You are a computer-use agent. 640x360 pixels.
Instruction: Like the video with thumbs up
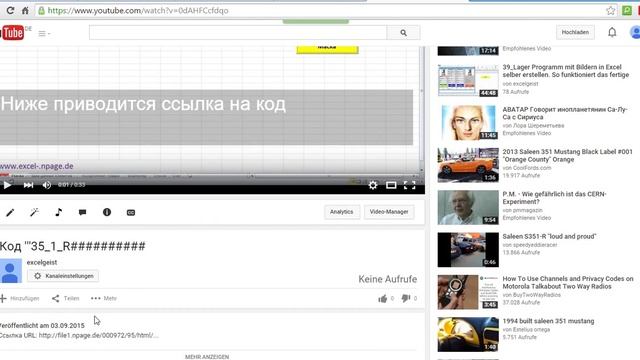pyautogui.click(x=383, y=299)
